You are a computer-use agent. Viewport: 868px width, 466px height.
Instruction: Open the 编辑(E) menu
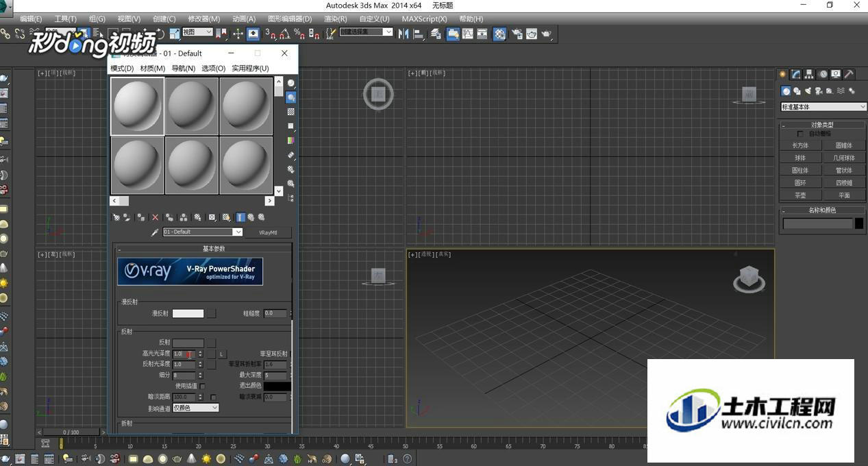coord(31,19)
